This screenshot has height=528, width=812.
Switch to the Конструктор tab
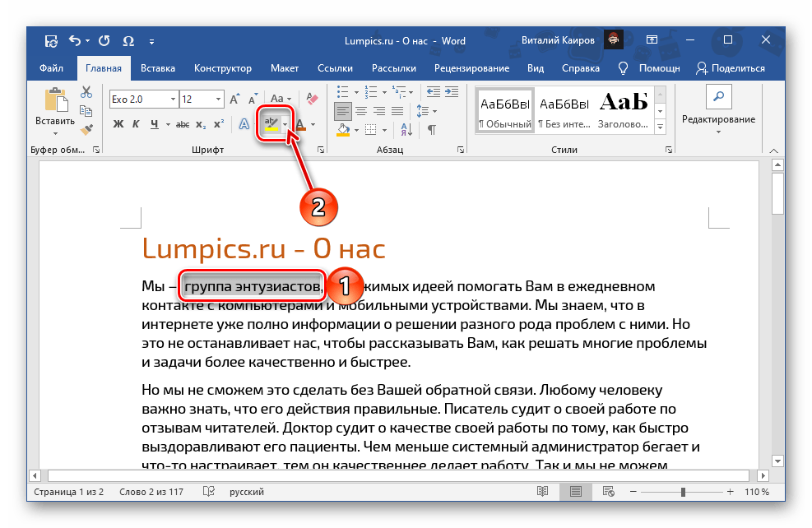click(223, 67)
